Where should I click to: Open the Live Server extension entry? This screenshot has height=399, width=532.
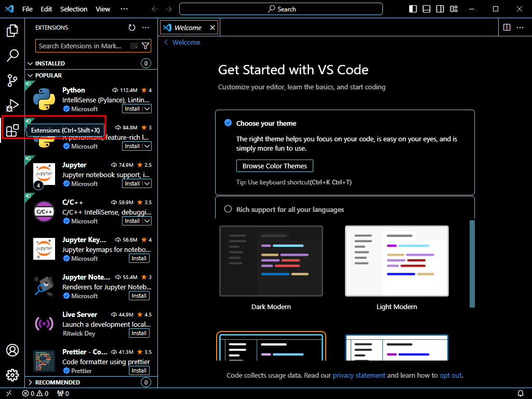pos(91,324)
